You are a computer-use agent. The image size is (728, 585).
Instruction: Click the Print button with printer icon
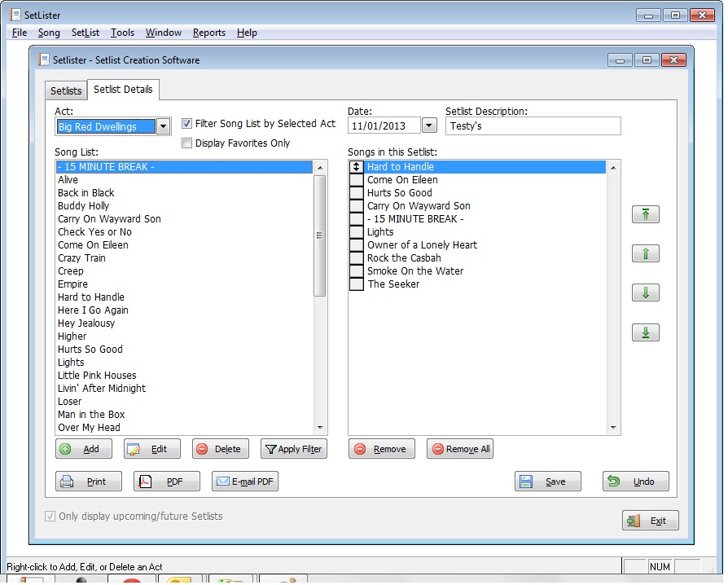tap(88, 482)
